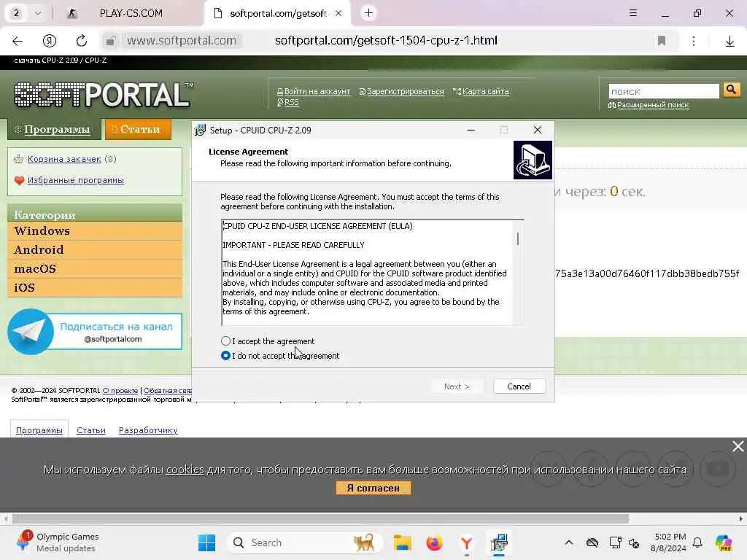Open the 'Программы' top tab

(54, 129)
